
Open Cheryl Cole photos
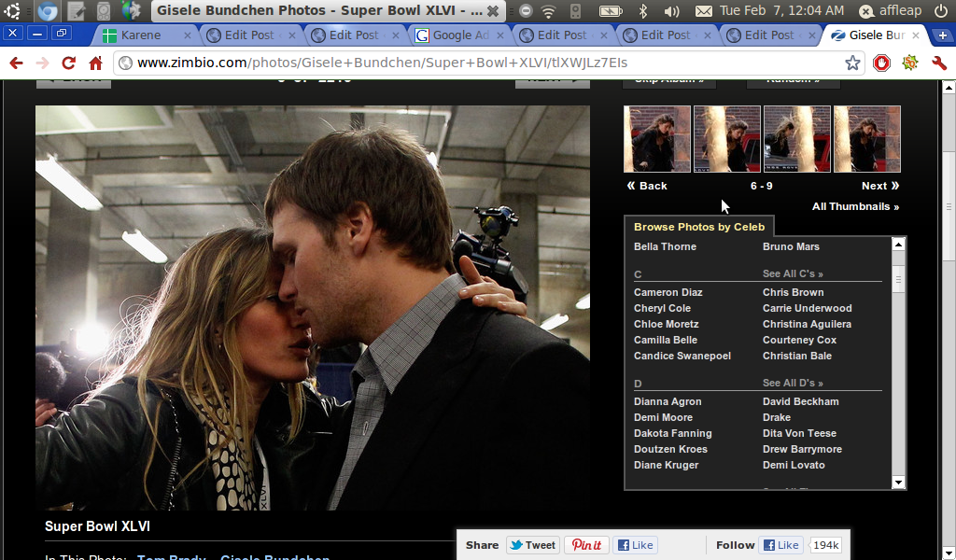(x=662, y=308)
